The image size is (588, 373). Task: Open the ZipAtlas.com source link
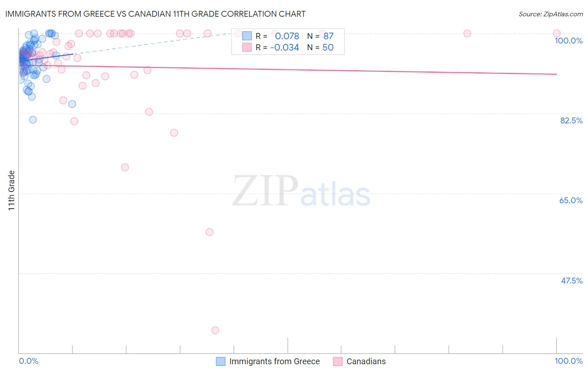551,14
